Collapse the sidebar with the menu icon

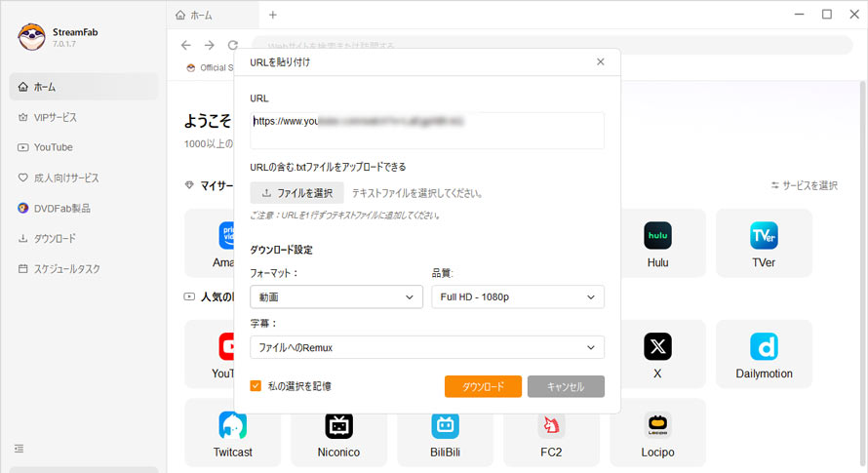click(x=19, y=449)
